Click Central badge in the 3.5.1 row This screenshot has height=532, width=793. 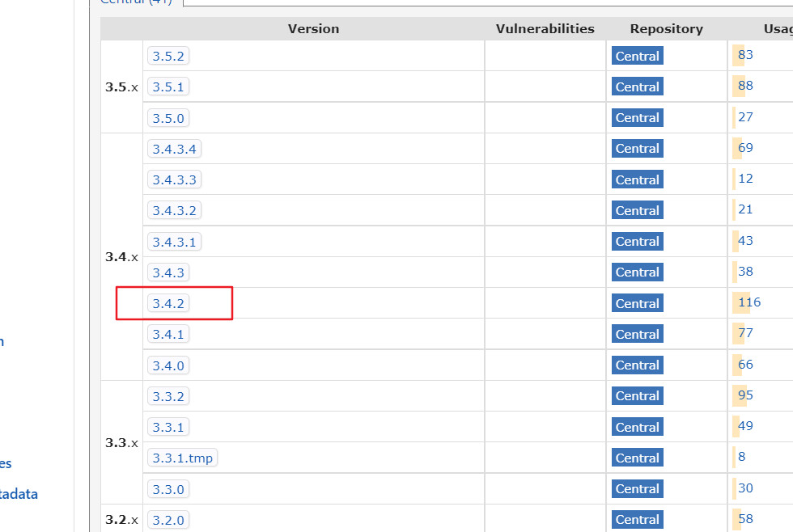tap(638, 87)
